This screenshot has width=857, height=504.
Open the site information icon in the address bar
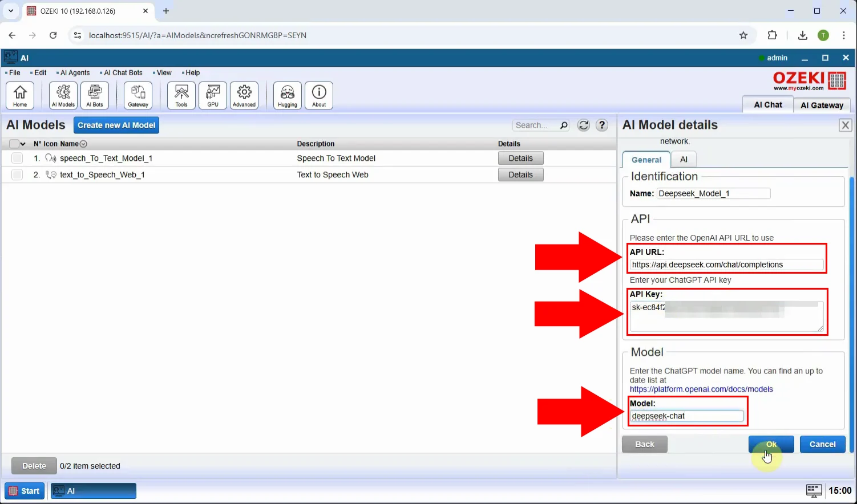pos(78,35)
